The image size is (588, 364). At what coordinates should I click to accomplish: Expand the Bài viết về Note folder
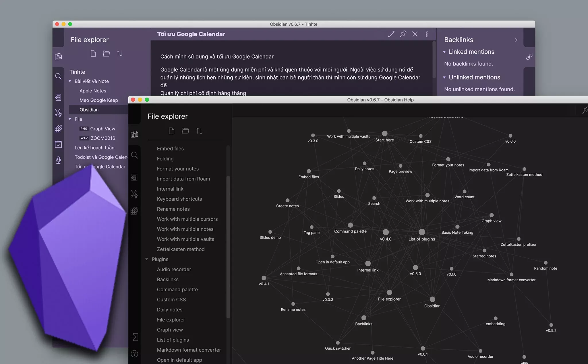tap(71, 81)
